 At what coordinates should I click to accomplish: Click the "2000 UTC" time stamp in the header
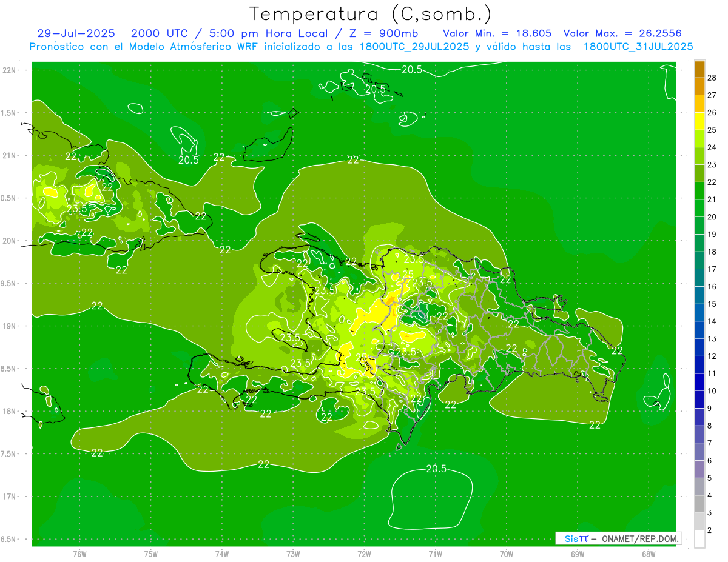click(160, 33)
